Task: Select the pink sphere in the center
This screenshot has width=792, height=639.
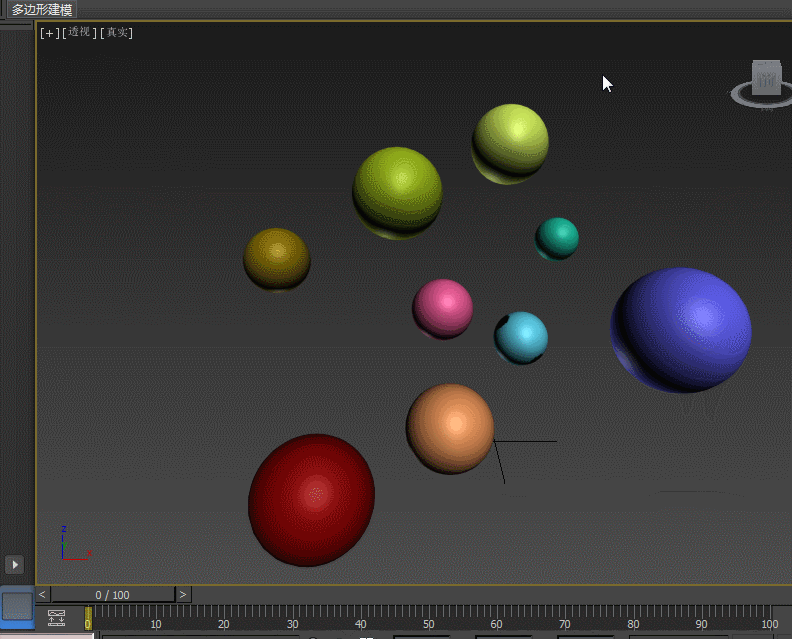Action: [442, 308]
